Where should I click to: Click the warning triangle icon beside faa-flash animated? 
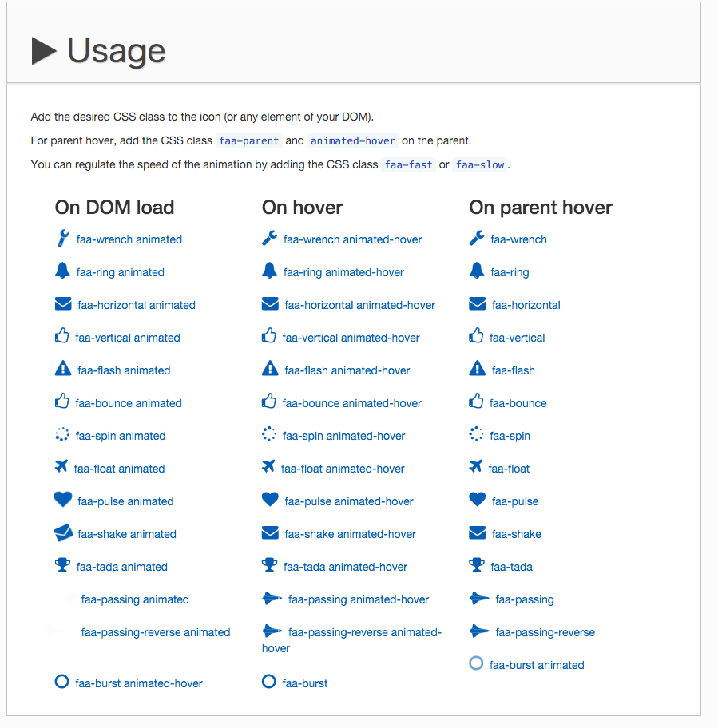coord(63,370)
